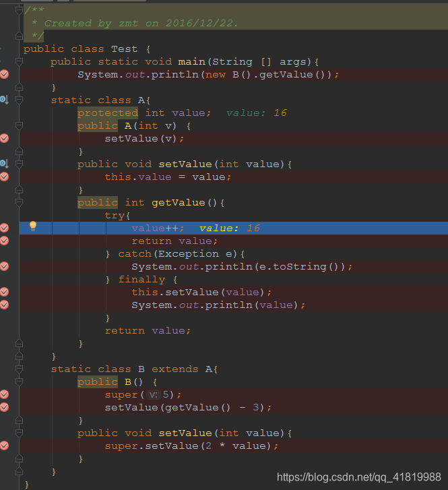
Task: Click the overridden-method gutter icon beside A's setValue
Action: click(4, 163)
